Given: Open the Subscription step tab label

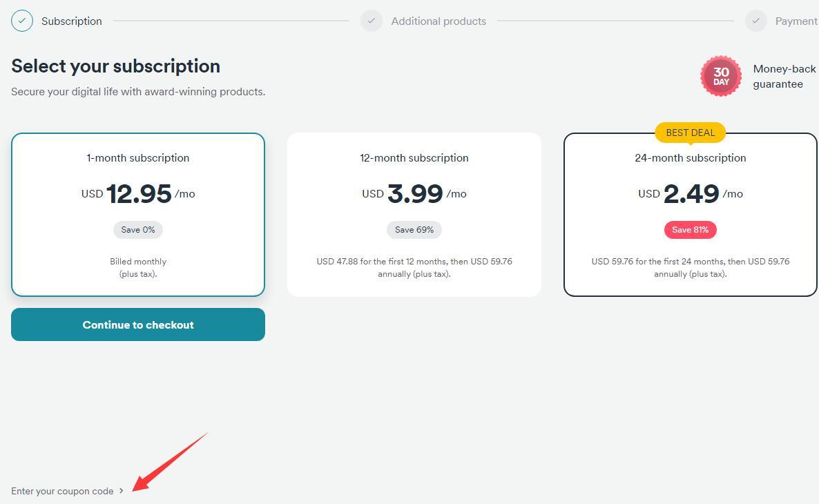Looking at the screenshot, I should tap(72, 21).
